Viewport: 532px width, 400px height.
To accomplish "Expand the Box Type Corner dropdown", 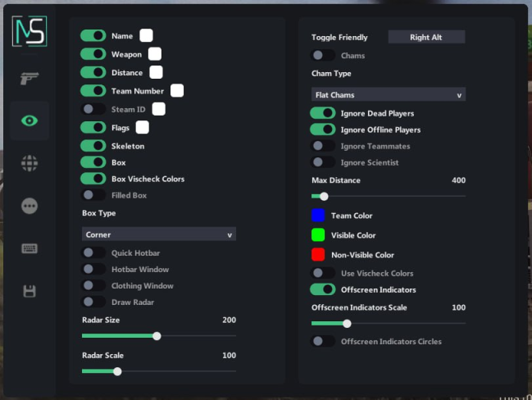I will 158,234.
